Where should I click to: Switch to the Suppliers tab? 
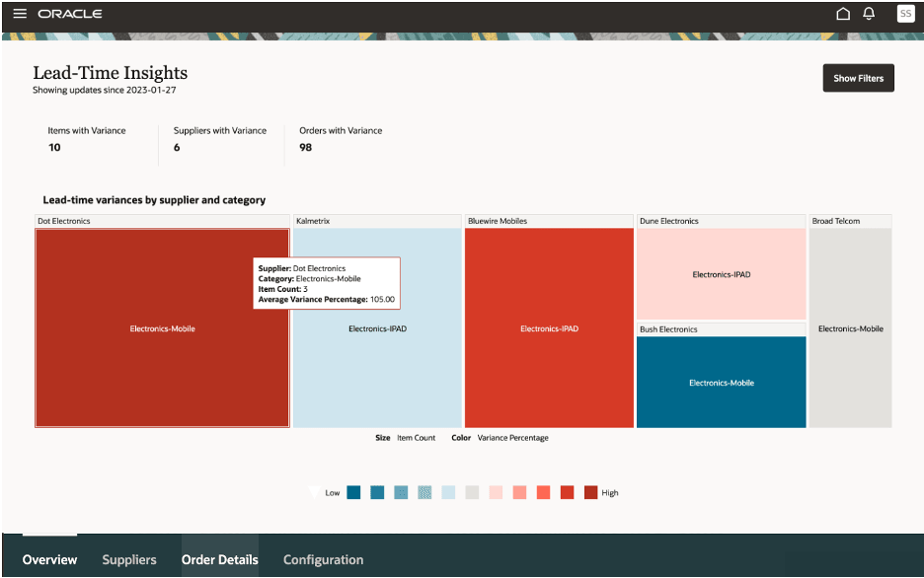(128, 559)
